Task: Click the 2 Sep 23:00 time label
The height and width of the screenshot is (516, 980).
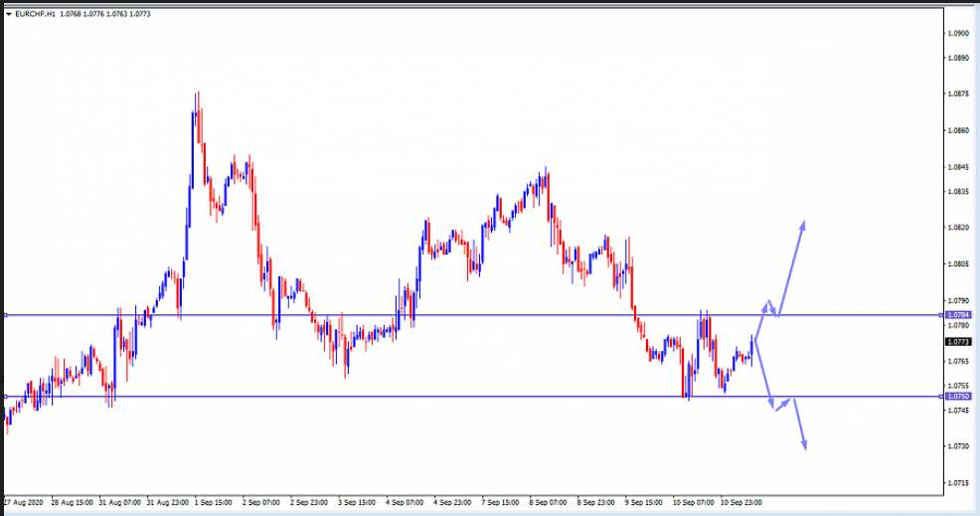Action: coord(309,502)
